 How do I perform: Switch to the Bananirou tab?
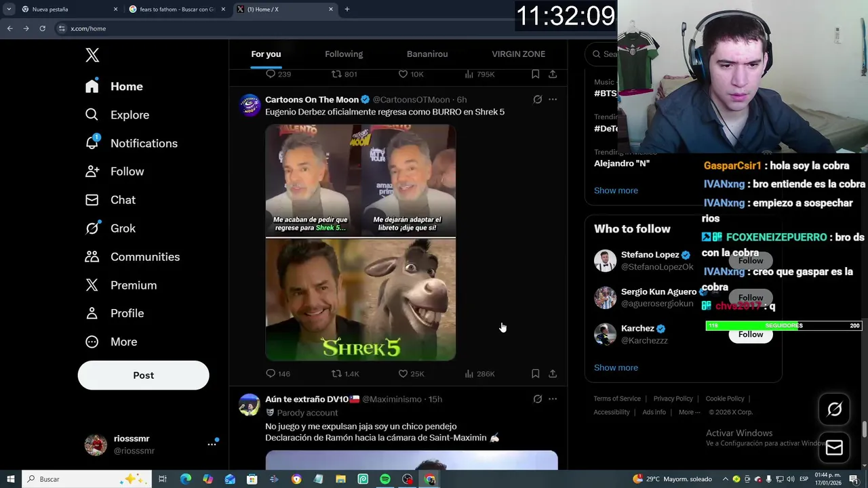click(x=427, y=54)
